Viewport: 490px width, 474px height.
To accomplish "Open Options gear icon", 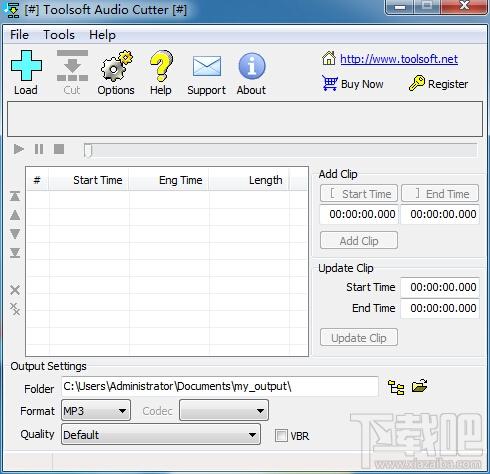I will [116, 66].
